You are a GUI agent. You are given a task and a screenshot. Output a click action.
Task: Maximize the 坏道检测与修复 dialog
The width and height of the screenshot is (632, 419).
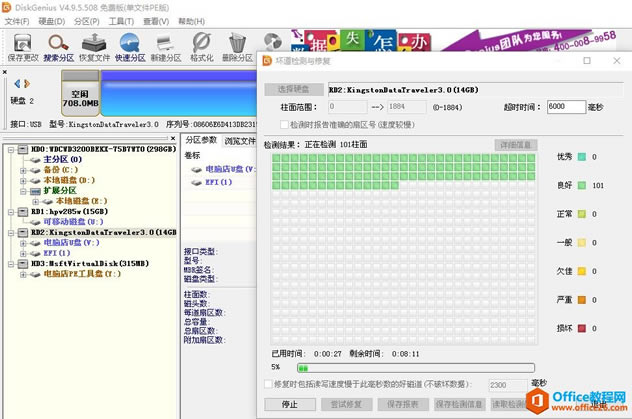(x=587, y=60)
